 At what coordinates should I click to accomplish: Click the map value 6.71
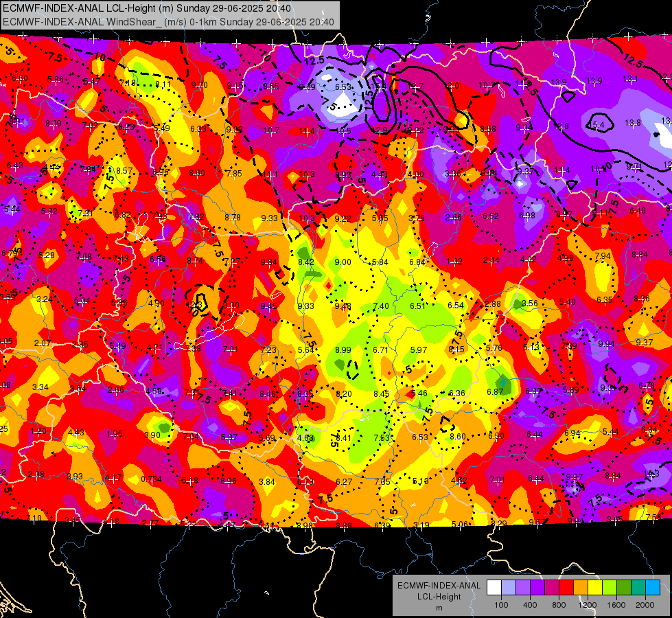(380, 350)
